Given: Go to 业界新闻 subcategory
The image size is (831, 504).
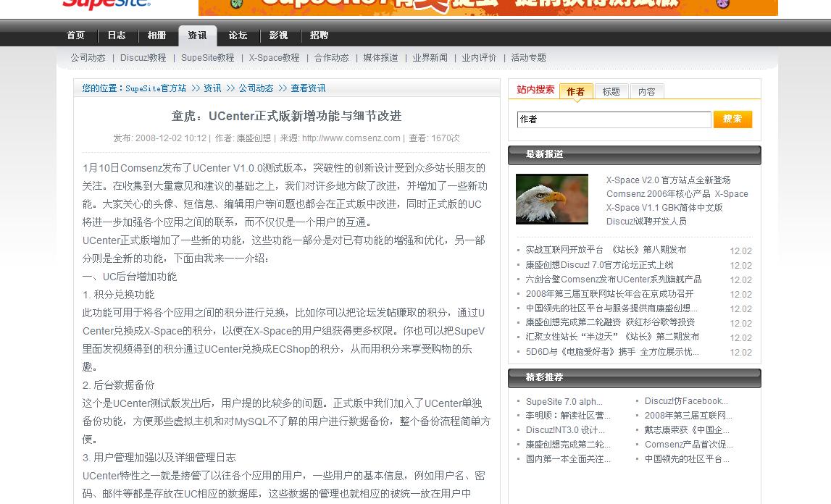Looking at the screenshot, I should point(430,58).
